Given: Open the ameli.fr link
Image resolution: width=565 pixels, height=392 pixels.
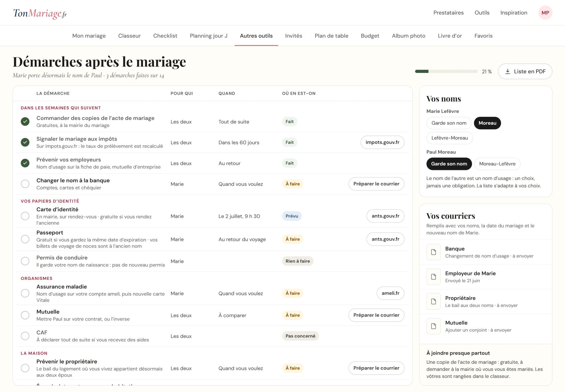Looking at the screenshot, I should 390,293.
